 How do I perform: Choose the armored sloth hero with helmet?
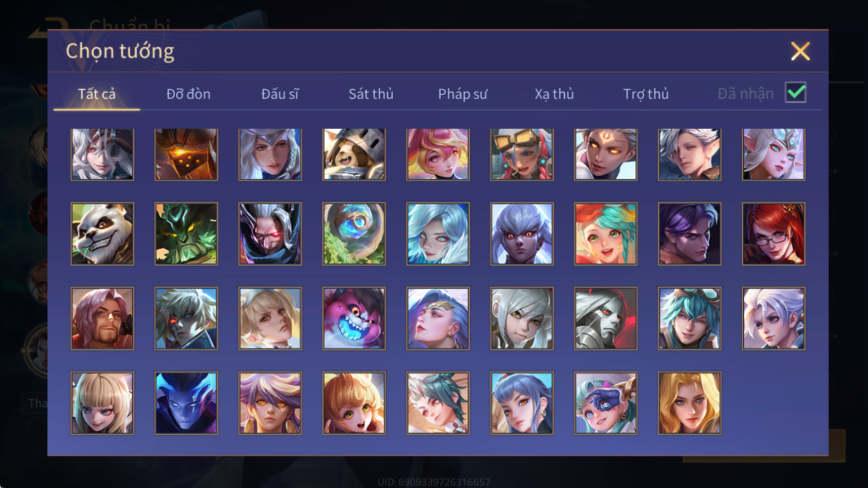tap(354, 154)
